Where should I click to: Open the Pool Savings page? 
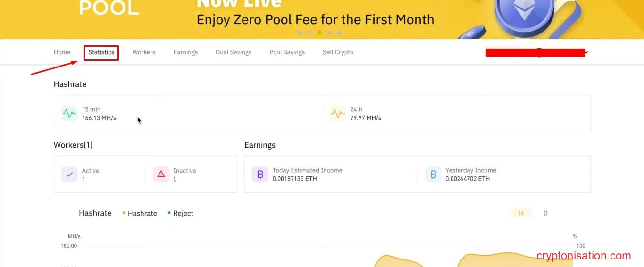(287, 52)
